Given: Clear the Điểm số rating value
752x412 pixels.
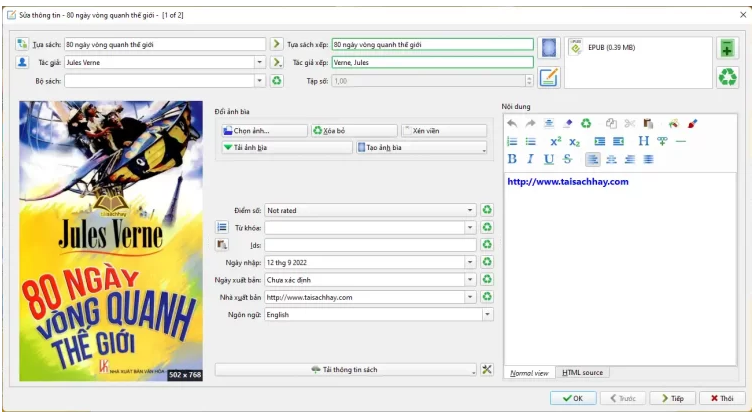Looking at the screenshot, I should [x=487, y=210].
